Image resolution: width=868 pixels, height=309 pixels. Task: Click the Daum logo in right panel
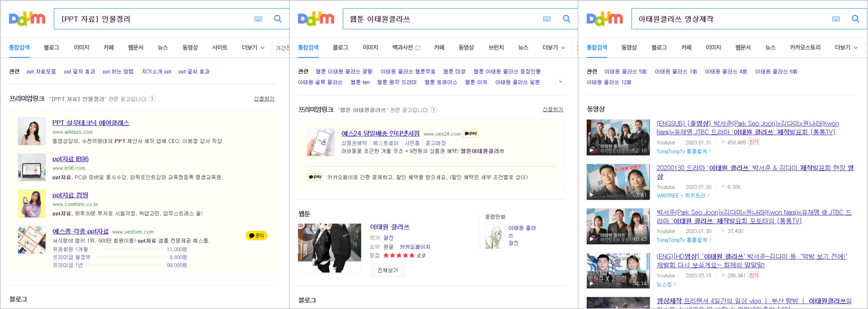point(604,19)
